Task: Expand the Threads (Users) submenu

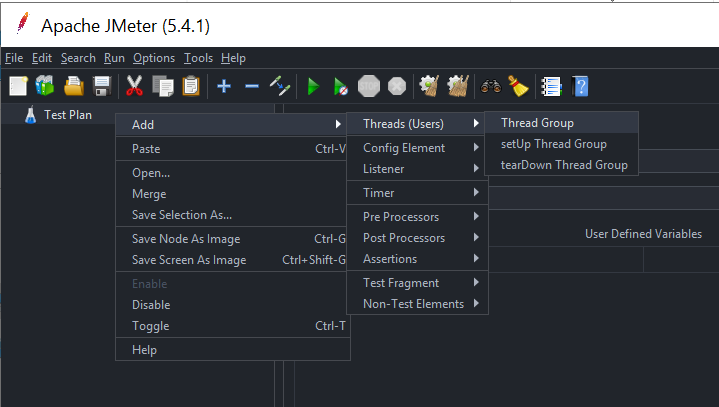Action: click(x=417, y=124)
